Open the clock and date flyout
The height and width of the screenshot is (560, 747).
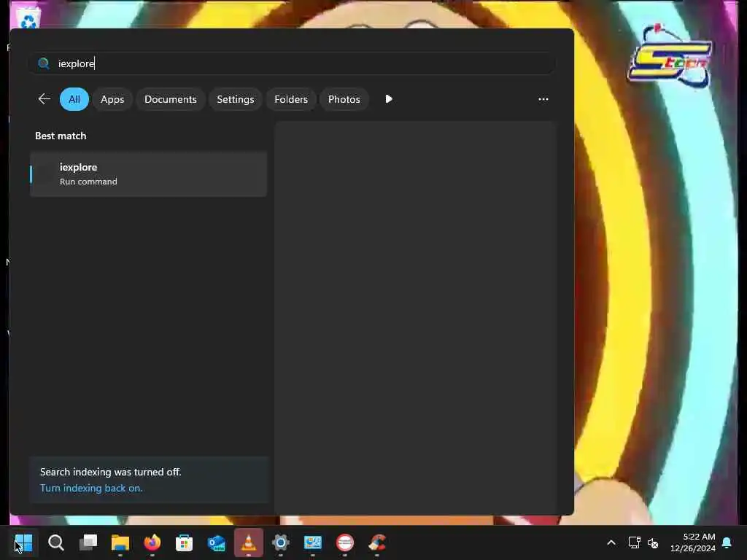[693, 542]
